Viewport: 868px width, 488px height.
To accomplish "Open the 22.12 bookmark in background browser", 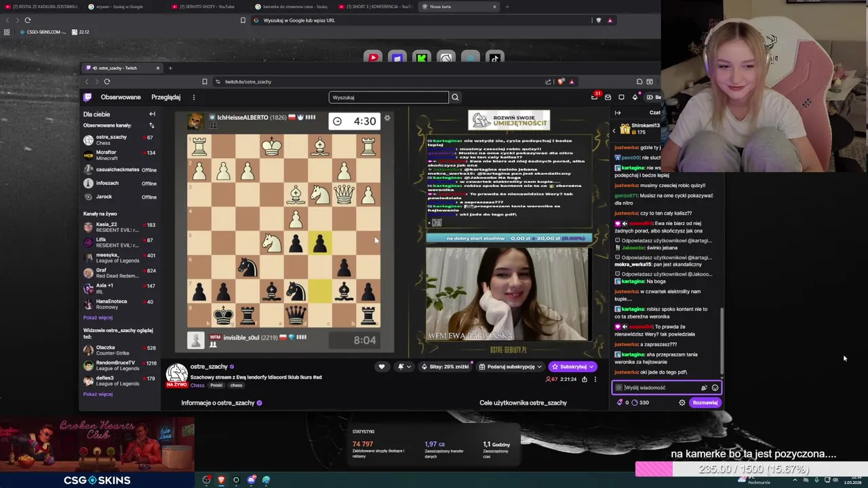I will 81,32.
